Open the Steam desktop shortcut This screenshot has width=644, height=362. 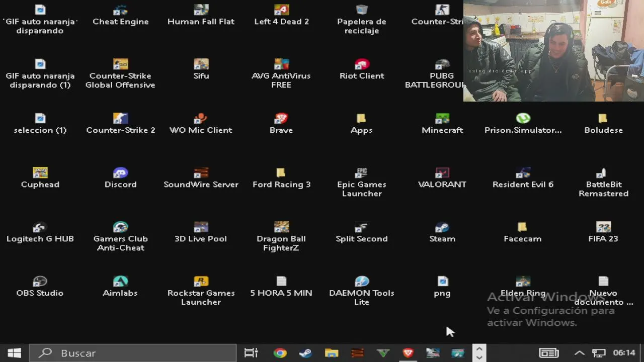442,232
